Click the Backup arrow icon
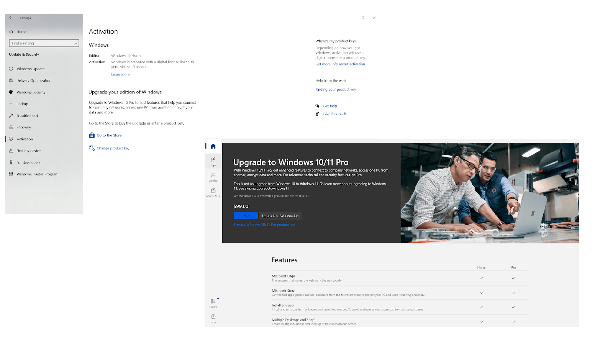The height and width of the screenshot is (364, 613). tap(11, 104)
